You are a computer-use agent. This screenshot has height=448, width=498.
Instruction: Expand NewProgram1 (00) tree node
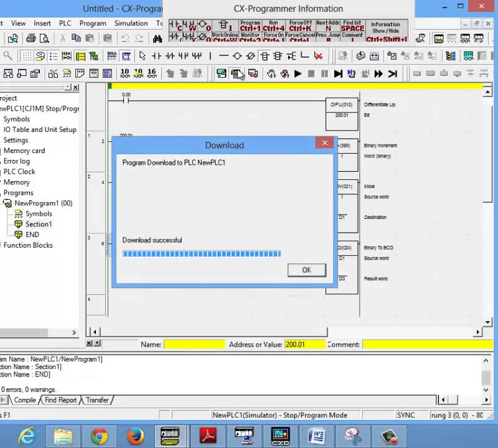point(43,203)
